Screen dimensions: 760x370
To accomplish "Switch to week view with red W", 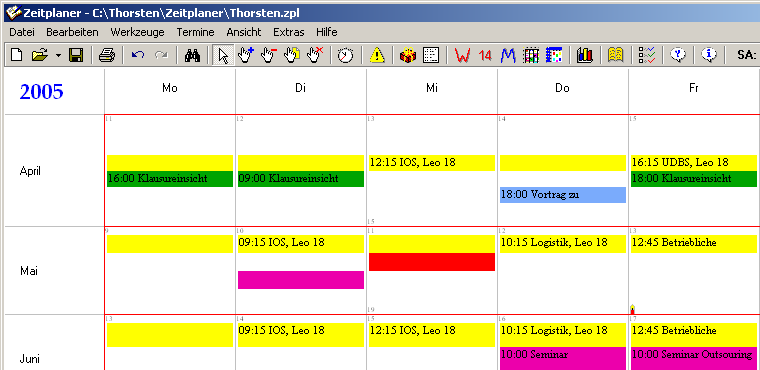I will 462,55.
